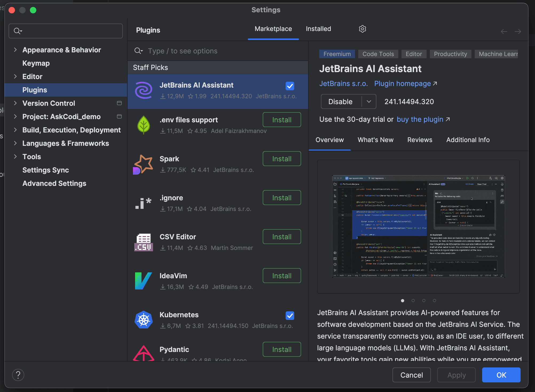Focus the plugin search field
Viewport: 535px width, 392px height.
(218, 51)
